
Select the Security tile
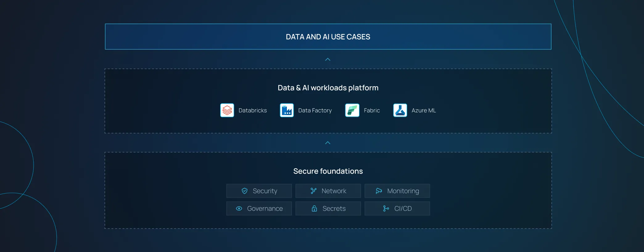click(x=259, y=191)
